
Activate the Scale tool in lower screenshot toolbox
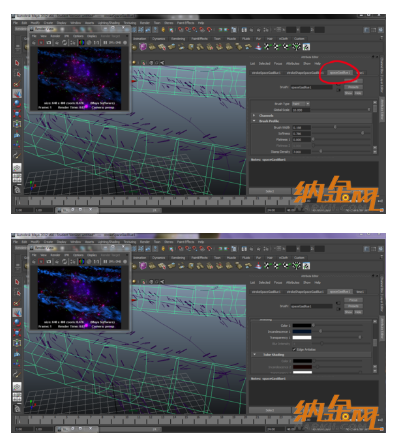click(17, 333)
